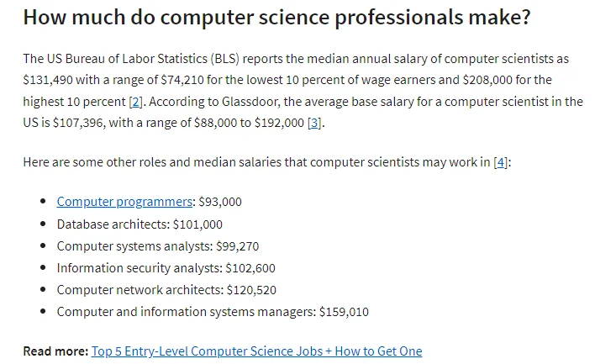Click the $93,000 salary after Computer programmers
Image resolution: width=595 pixels, height=364 pixels.
click(220, 202)
